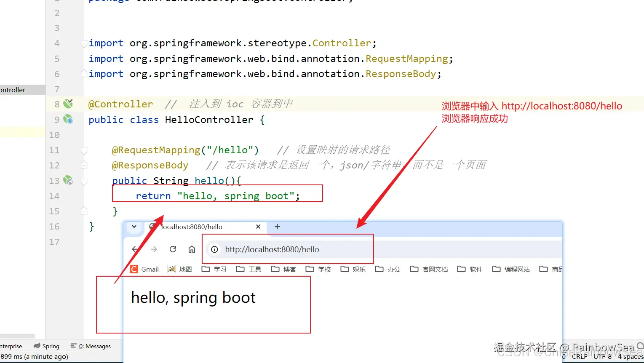Open the 编程网站 bookmark folder
644x363 pixels.
tap(511, 269)
